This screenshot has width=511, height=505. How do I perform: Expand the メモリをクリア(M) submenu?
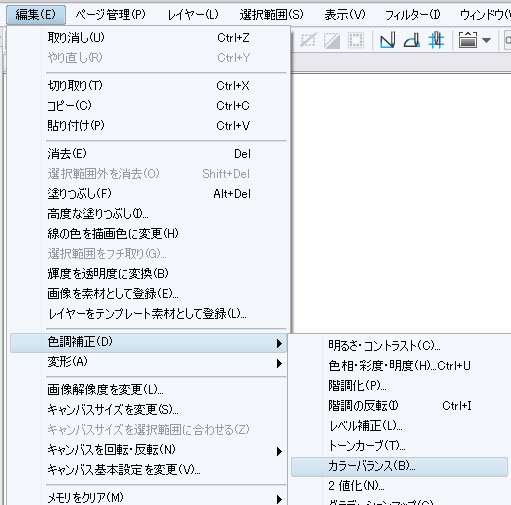click(279, 499)
